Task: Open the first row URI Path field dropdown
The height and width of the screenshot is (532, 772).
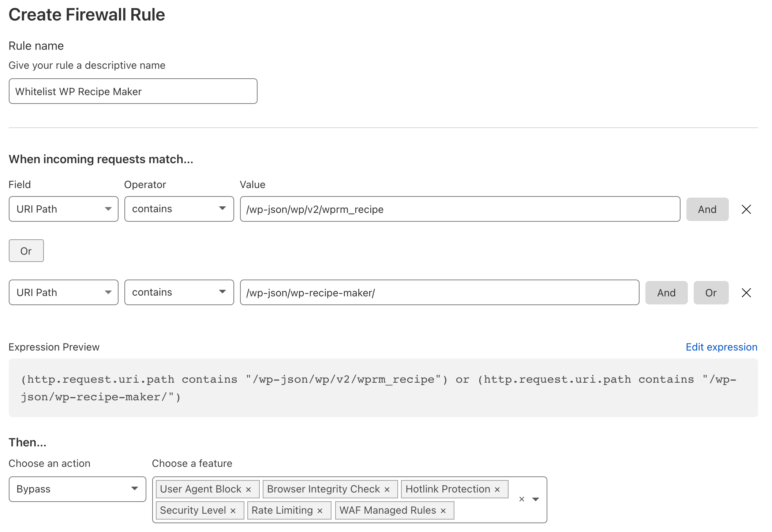Action: pyautogui.click(x=64, y=209)
